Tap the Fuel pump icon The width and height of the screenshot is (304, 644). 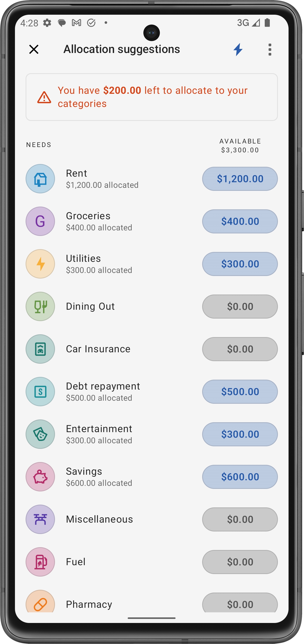click(40, 562)
